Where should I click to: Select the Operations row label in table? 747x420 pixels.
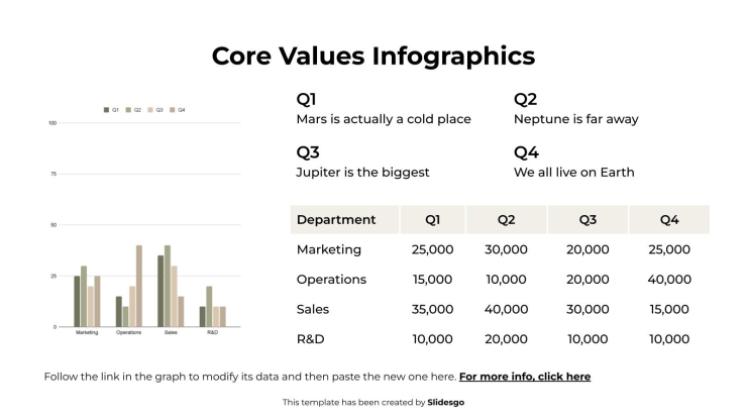(x=332, y=280)
